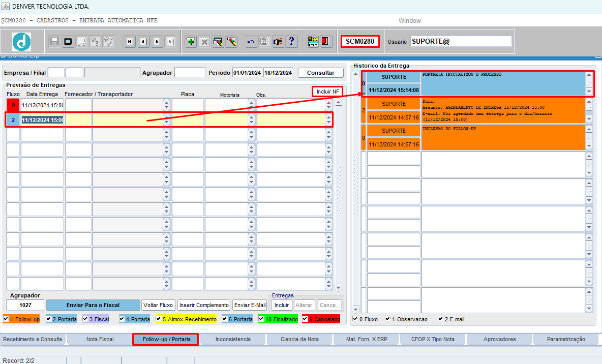
Task: Click Previsão de Entregas list scroll-down arrow
Action: coord(338,287)
